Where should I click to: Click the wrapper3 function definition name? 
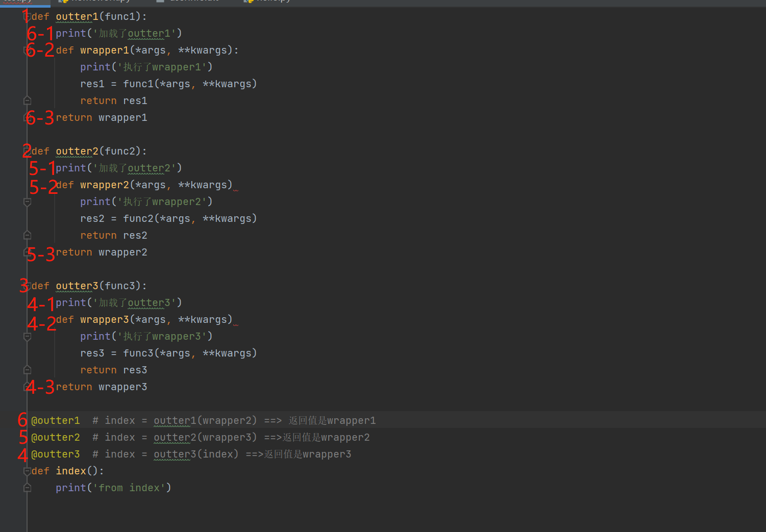pos(105,320)
